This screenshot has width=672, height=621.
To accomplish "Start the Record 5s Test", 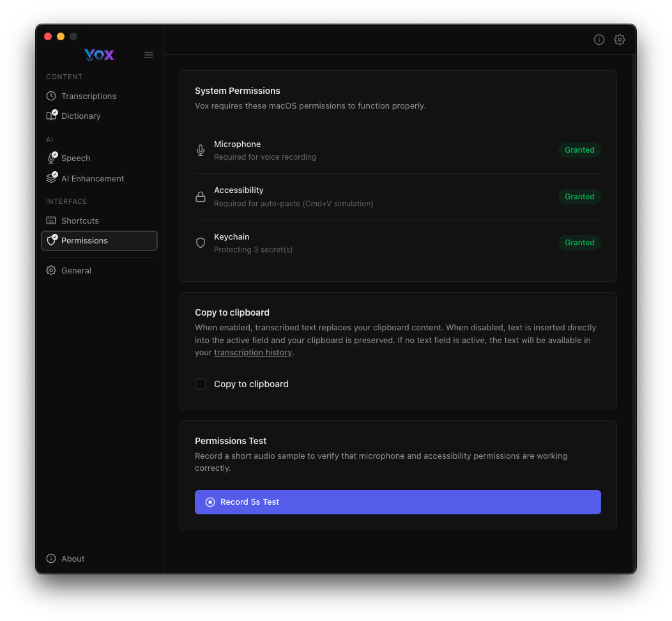I will [x=397, y=502].
